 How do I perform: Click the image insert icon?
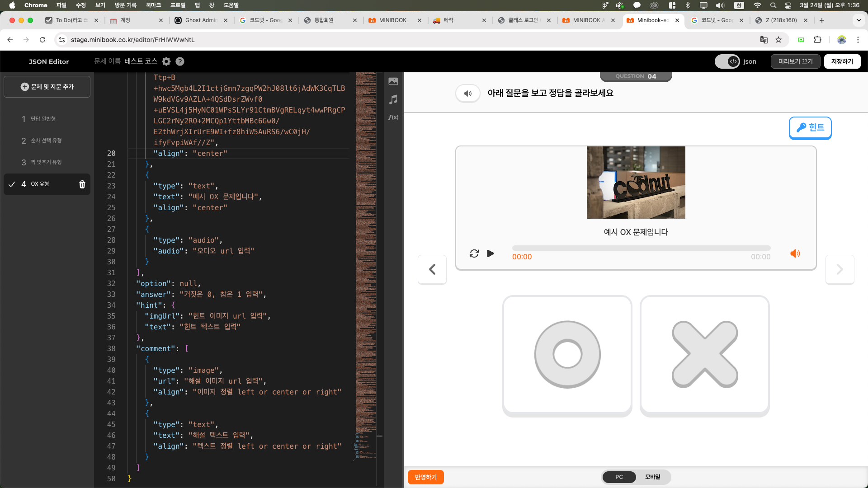pos(393,81)
